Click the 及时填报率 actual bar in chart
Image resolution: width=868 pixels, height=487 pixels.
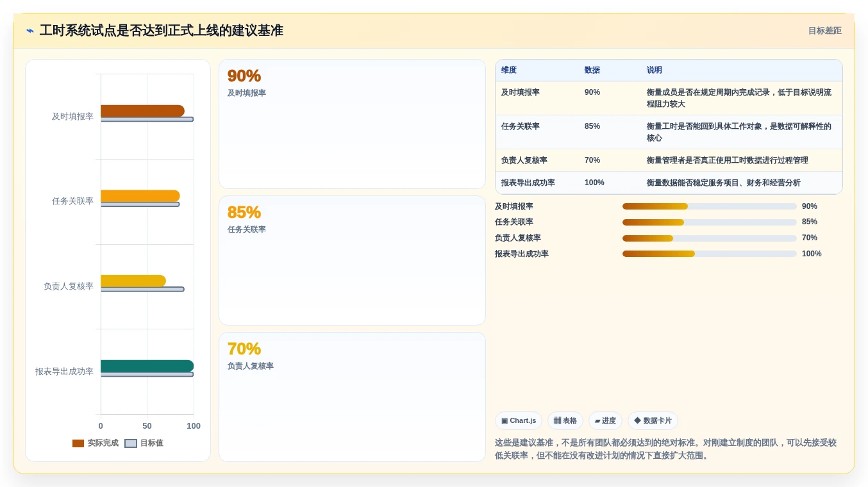coord(142,111)
